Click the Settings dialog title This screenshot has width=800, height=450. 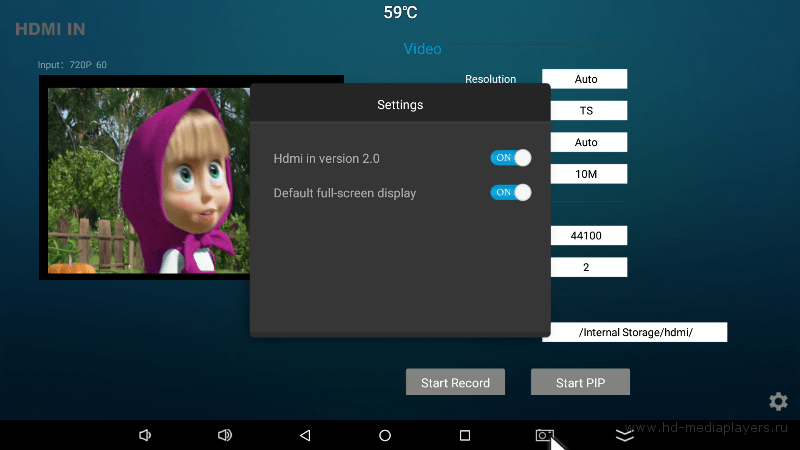pyautogui.click(x=400, y=105)
